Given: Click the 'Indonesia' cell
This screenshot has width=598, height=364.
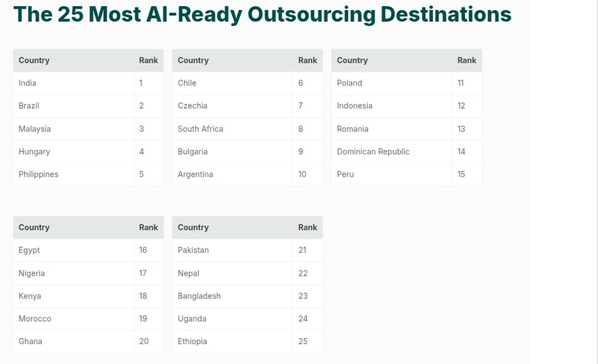Looking at the screenshot, I should (x=391, y=106).
